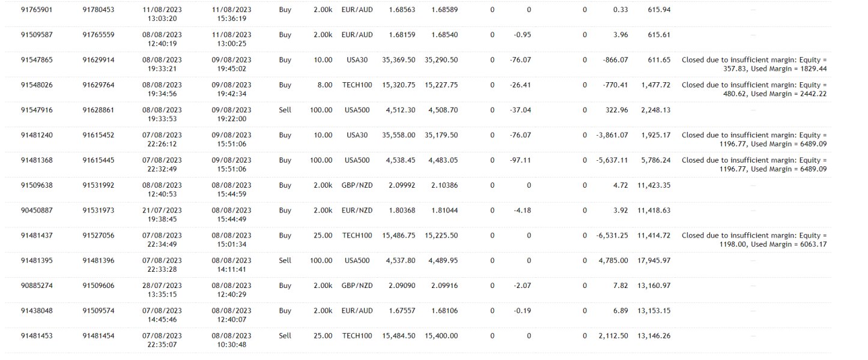Select margin note with Used Margin 2442.22
868x360 pixels.
coord(754,89)
